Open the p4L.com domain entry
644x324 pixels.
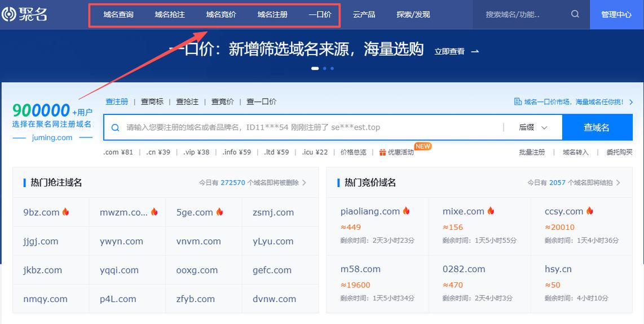[118, 299]
